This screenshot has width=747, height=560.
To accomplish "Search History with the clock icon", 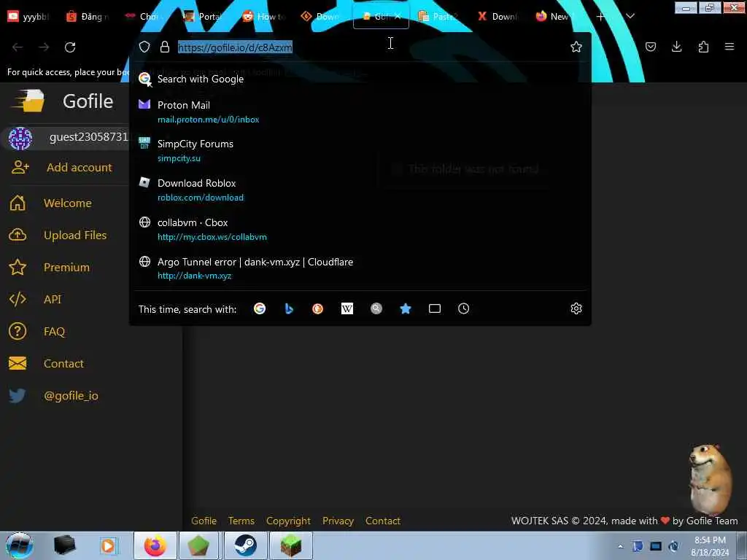I will click(x=463, y=308).
